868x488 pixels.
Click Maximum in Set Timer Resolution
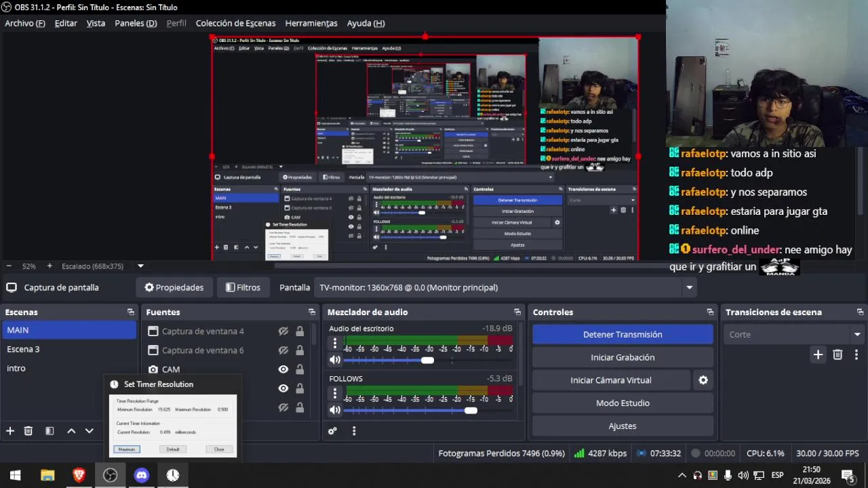[x=127, y=449]
